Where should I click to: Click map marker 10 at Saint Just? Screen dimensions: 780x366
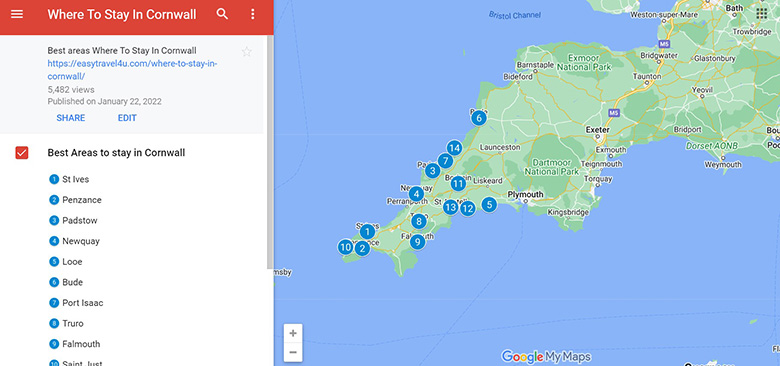tap(346, 247)
